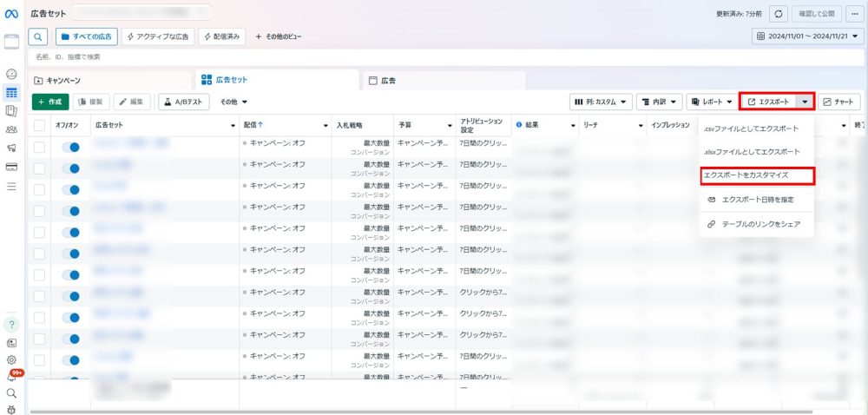This screenshot has width=868, height=415.
Task: Switch to the 広告 tab
Action: pos(444,81)
